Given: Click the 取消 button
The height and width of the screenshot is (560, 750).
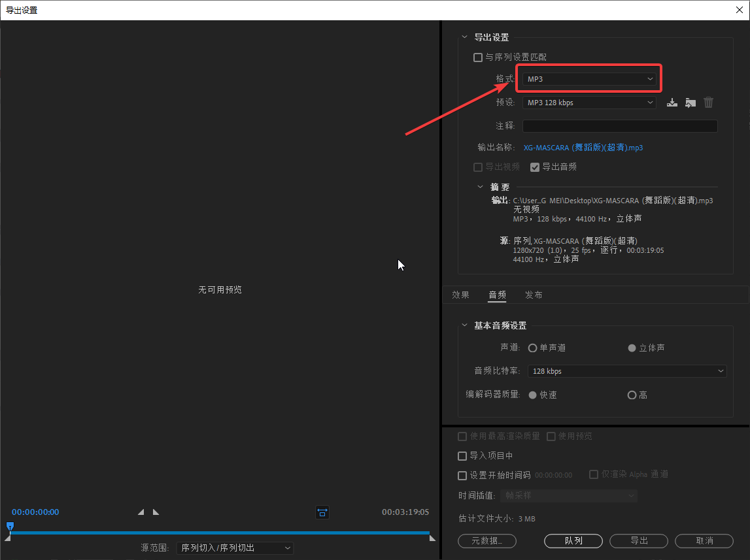Looking at the screenshot, I should pos(704,540).
